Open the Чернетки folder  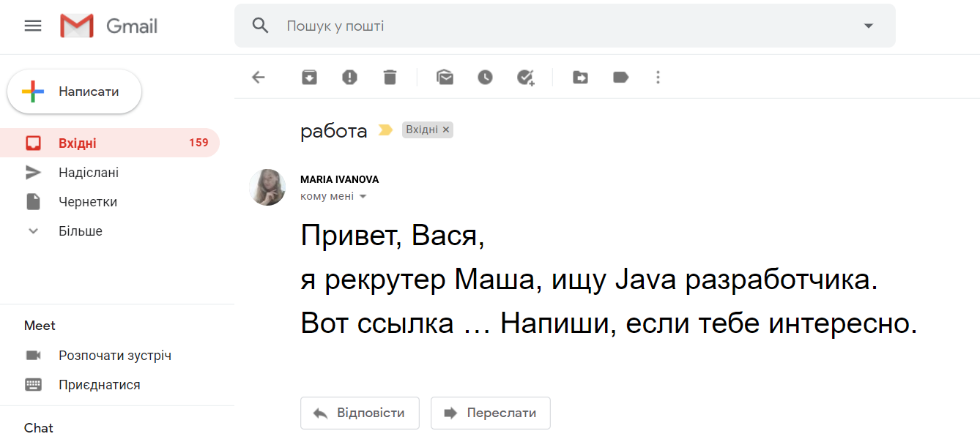click(x=87, y=202)
